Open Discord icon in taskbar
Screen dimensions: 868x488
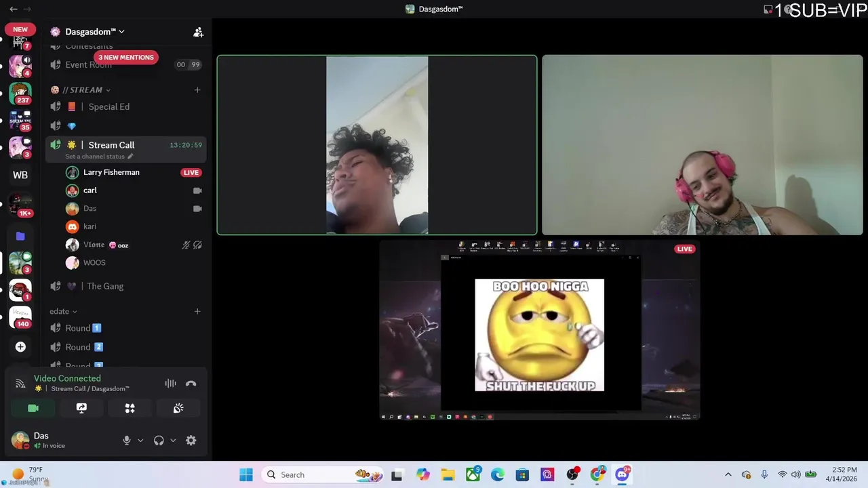622,474
